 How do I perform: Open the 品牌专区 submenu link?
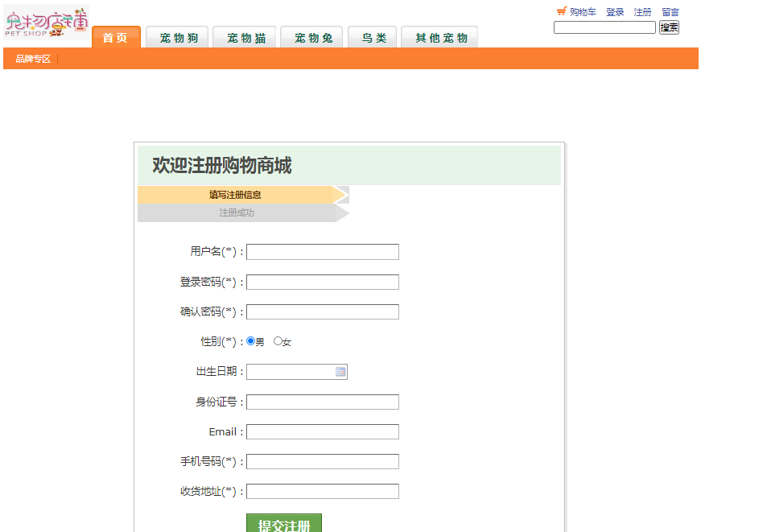(33, 60)
